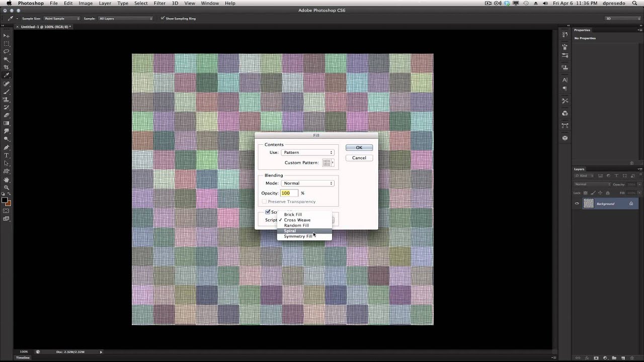This screenshot has width=644, height=362.
Task: Click Cancel in the Fill dialog
Action: [x=359, y=158]
